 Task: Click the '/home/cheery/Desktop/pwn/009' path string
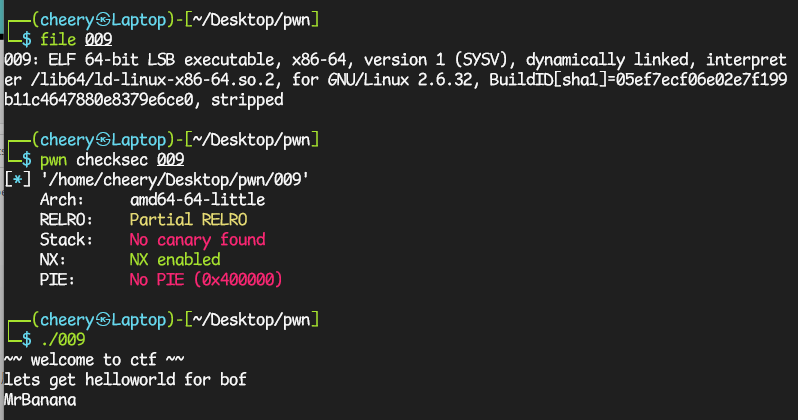(175, 180)
